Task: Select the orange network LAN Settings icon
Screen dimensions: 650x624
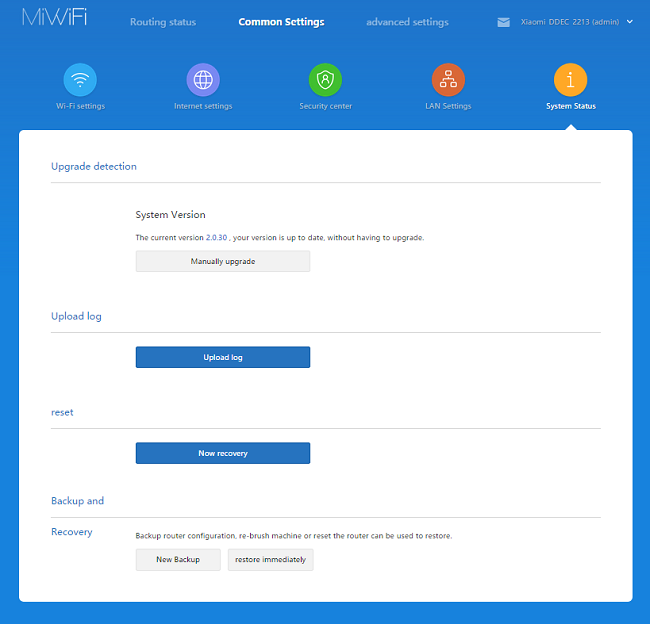Action: click(x=448, y=80)
